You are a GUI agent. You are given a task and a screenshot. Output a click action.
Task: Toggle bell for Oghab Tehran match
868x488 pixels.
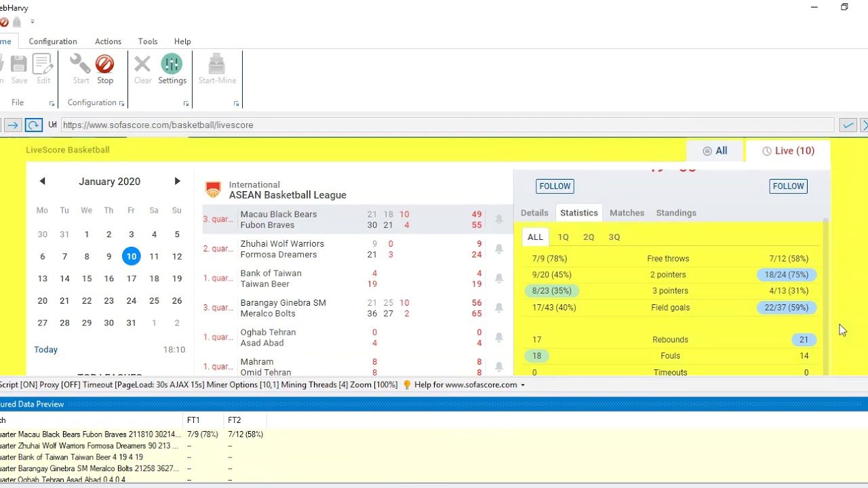pos(499,338)
